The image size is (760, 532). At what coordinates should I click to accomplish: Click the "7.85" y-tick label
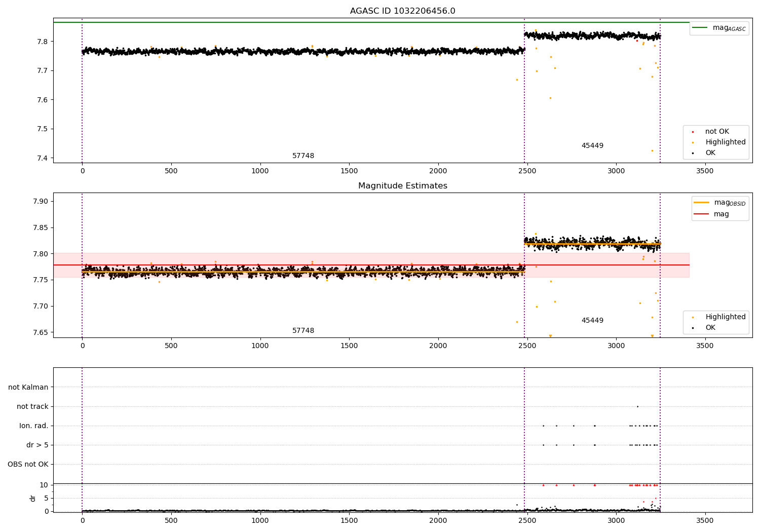click(42, 227)
